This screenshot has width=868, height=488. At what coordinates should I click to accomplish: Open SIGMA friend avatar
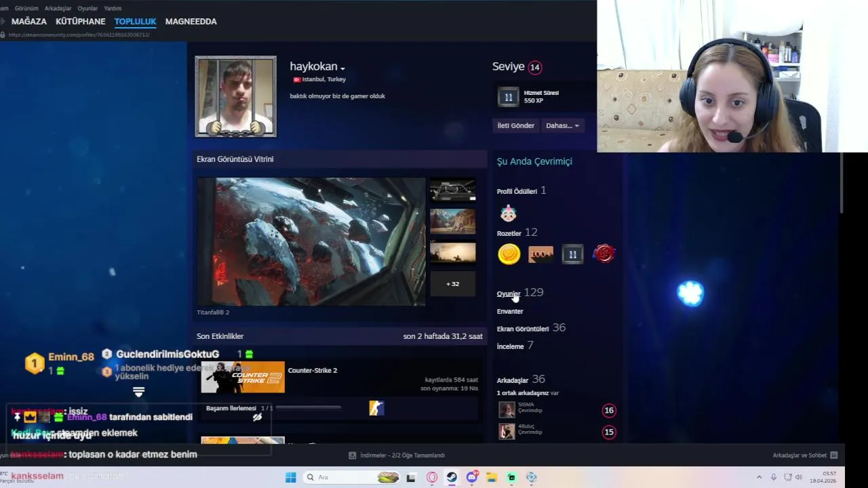tap(507, 410)
